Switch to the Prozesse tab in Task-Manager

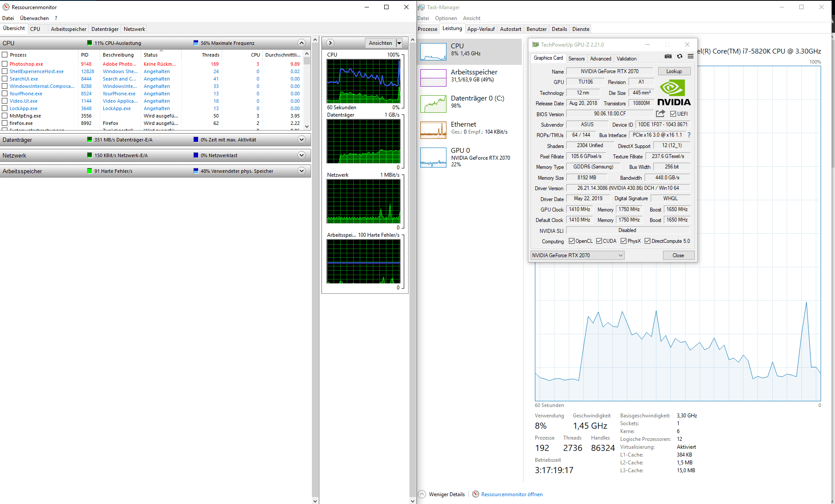[x=428, y=29]
